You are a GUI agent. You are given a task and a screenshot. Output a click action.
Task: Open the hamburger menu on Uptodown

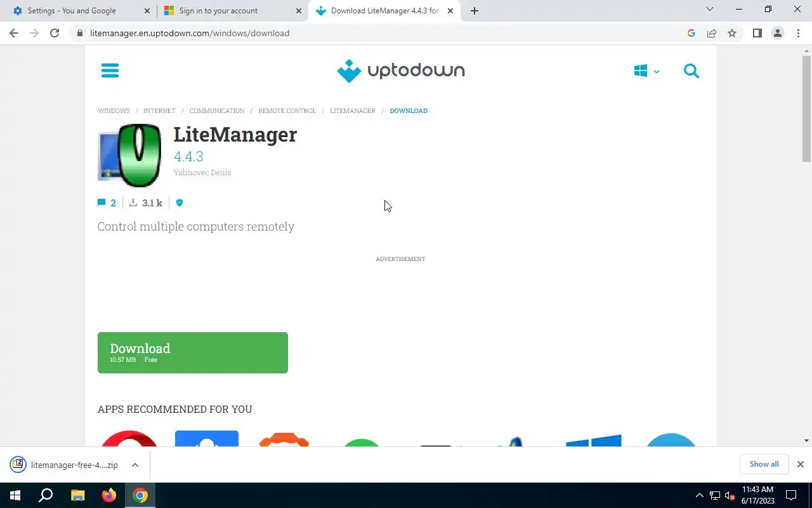110,70
